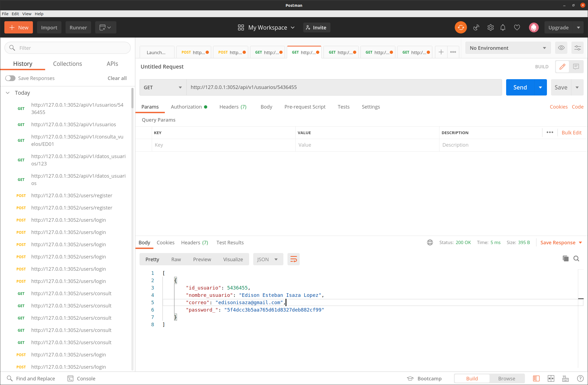Screen dimensions: 588x385
Task: Open the My Workspace dropdown
Action: coord(266,27)
